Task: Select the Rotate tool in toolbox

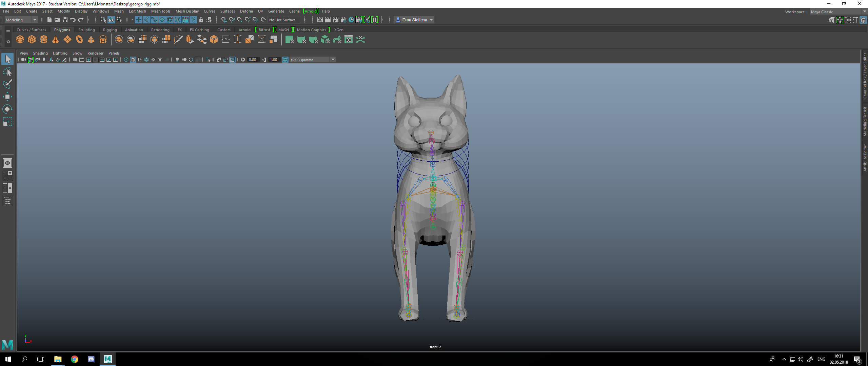Action: (x=7, y=109)
